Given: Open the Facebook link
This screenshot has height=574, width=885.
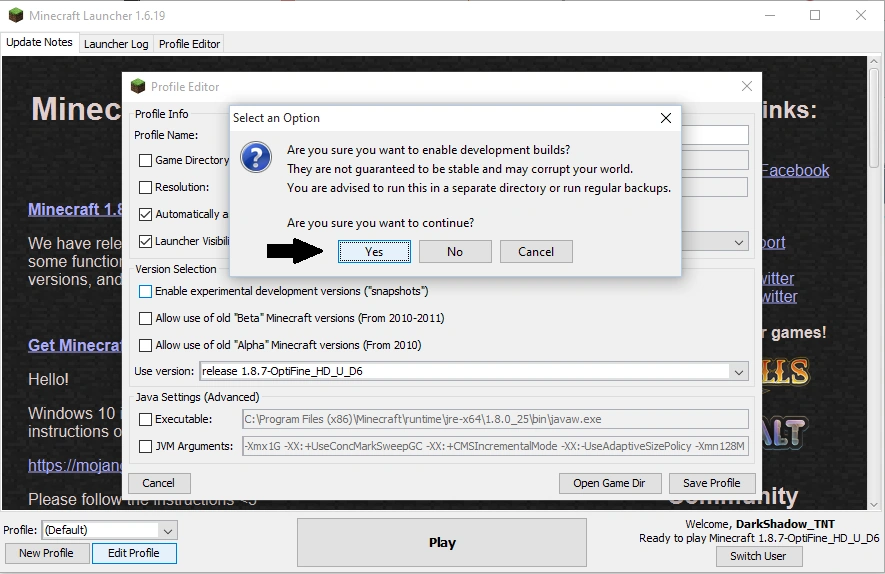Looking at the screenshot, I should coord(795,170).
